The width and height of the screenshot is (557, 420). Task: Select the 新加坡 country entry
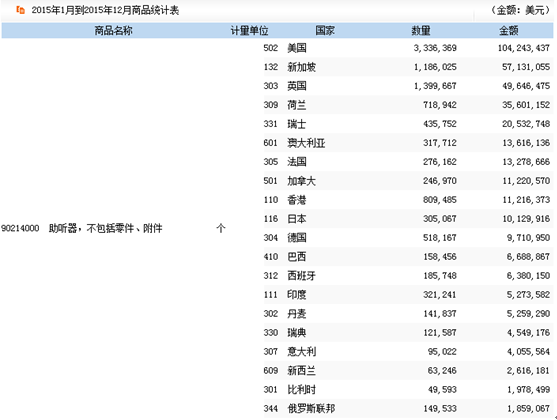click(x=302, y=67)
